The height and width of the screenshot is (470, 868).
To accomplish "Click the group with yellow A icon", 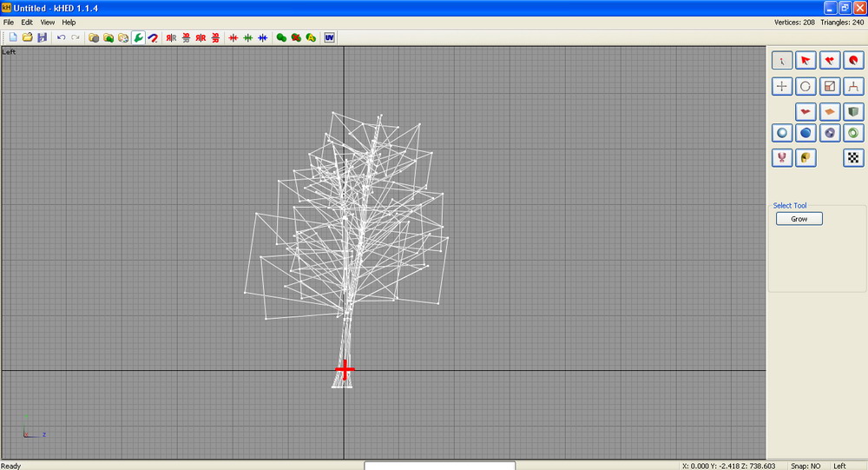I will coord(311,37).
